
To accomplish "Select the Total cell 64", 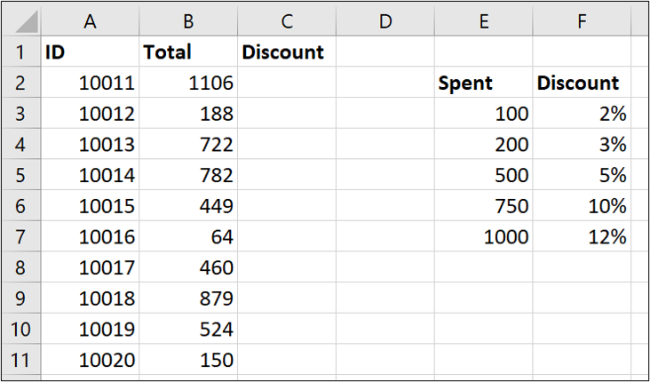I will pyautogui.click(x=188, y=236).
